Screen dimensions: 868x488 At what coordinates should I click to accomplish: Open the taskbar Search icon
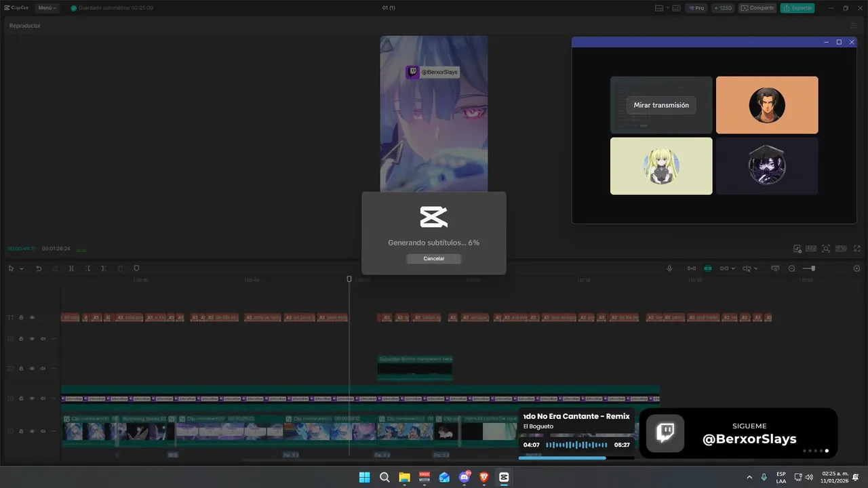pos(384,477)
